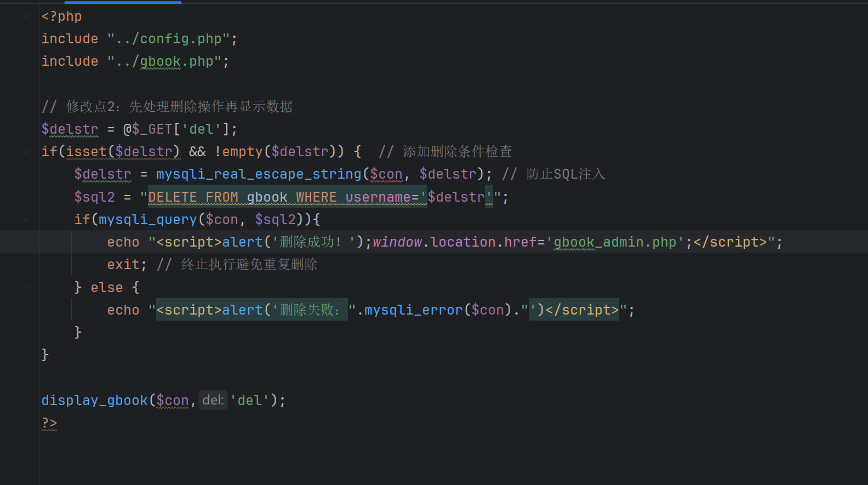Image resolution: width=868 pixels, height=485 pixels.
Task: Click the italic window identifier
Action: [x=397, y=242]
